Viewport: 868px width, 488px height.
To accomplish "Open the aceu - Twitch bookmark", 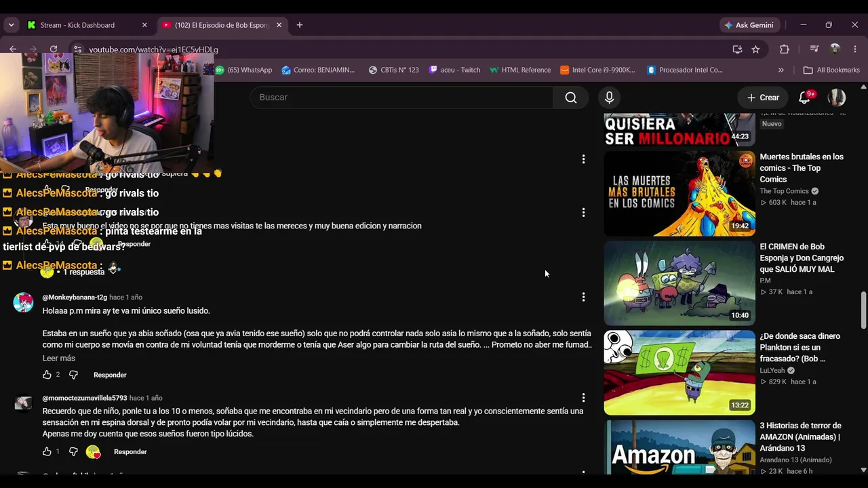I will (454, 70).
